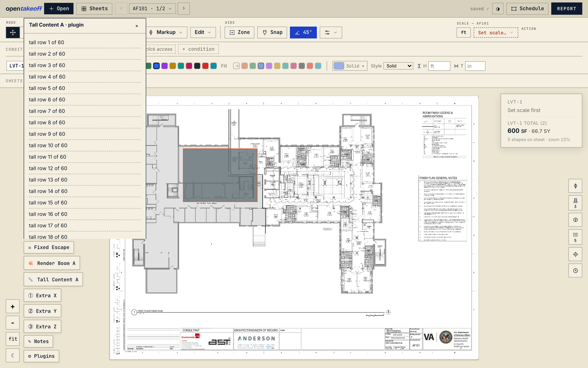The image size is (588, 368).
Task: Select 'tall row 13 of 60'
Action: tap(85, 180)
